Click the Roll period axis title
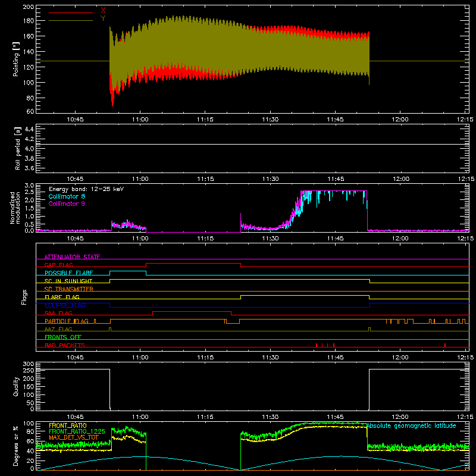 pos(18,148)
